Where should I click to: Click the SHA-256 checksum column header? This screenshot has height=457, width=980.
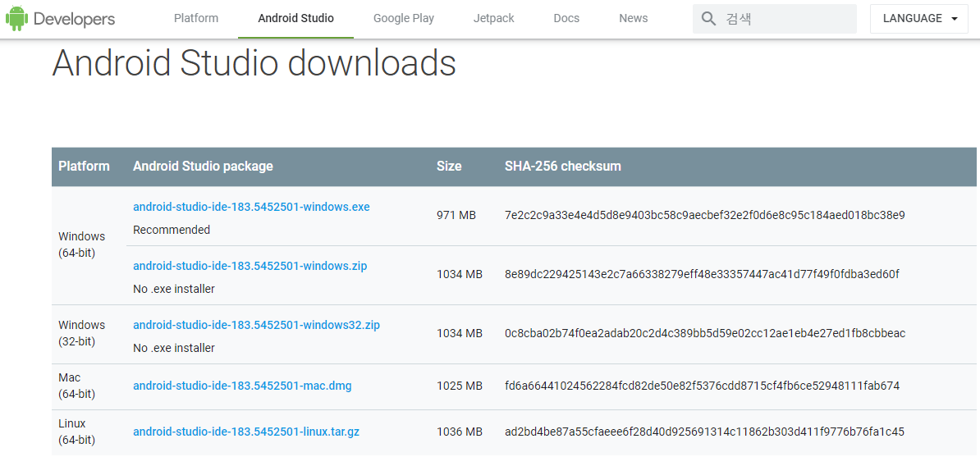(562, 167)
